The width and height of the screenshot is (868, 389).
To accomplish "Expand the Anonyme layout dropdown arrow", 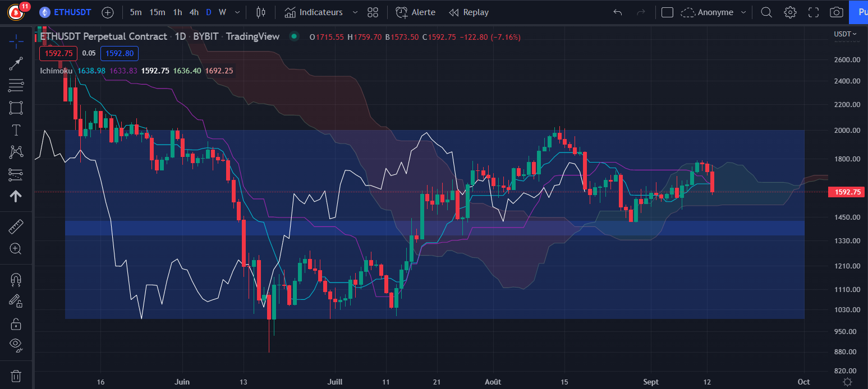I will (743, 12).
